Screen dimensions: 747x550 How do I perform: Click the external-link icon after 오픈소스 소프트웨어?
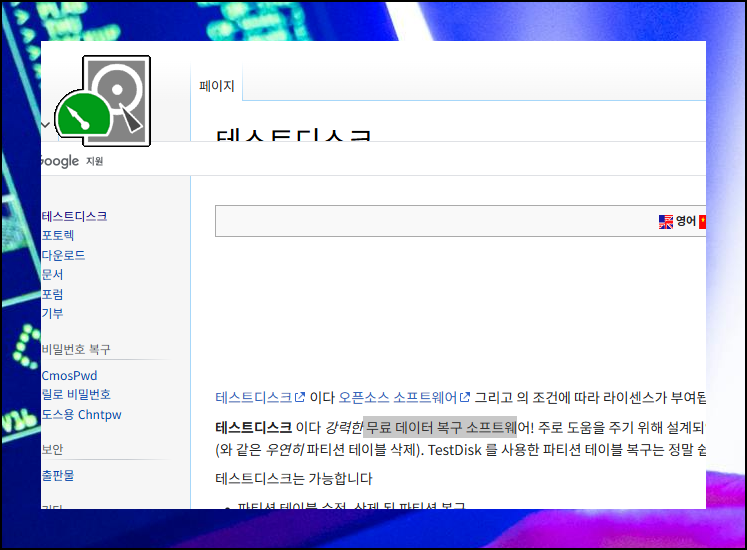click(464, 397)
